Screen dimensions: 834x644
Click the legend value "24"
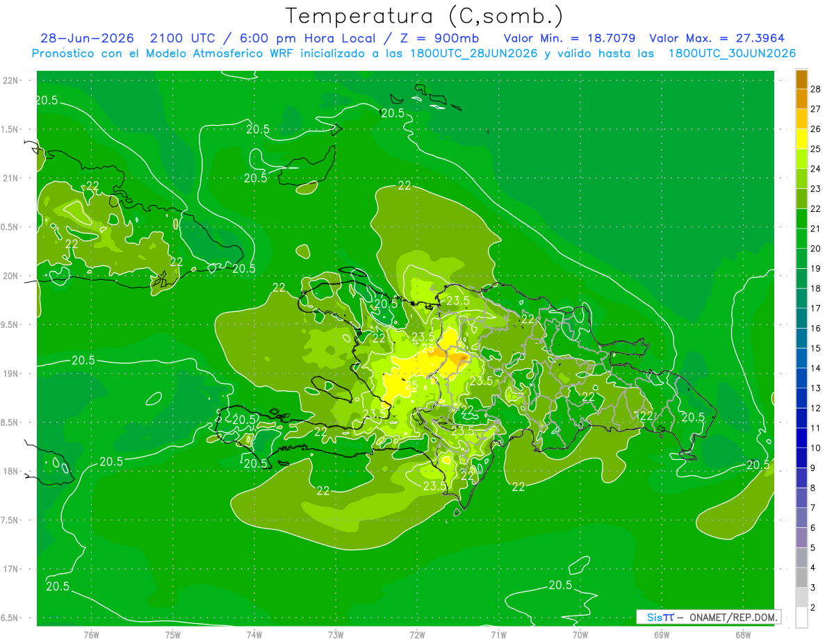coord(816,169)
